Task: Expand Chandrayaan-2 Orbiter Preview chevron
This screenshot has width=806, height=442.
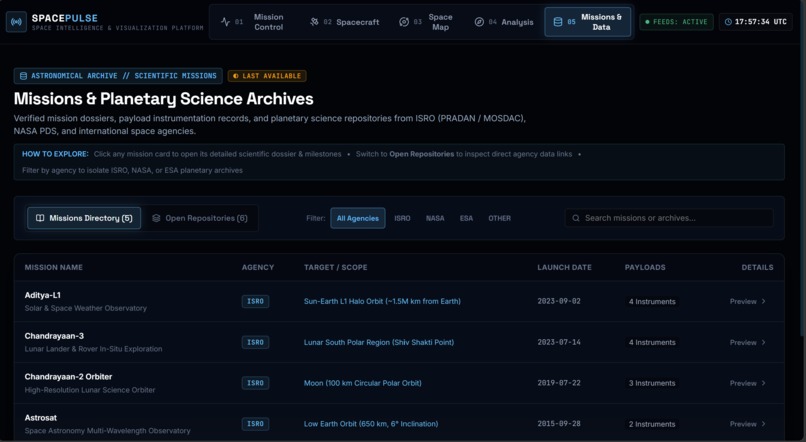Action: tap(764, 383)
